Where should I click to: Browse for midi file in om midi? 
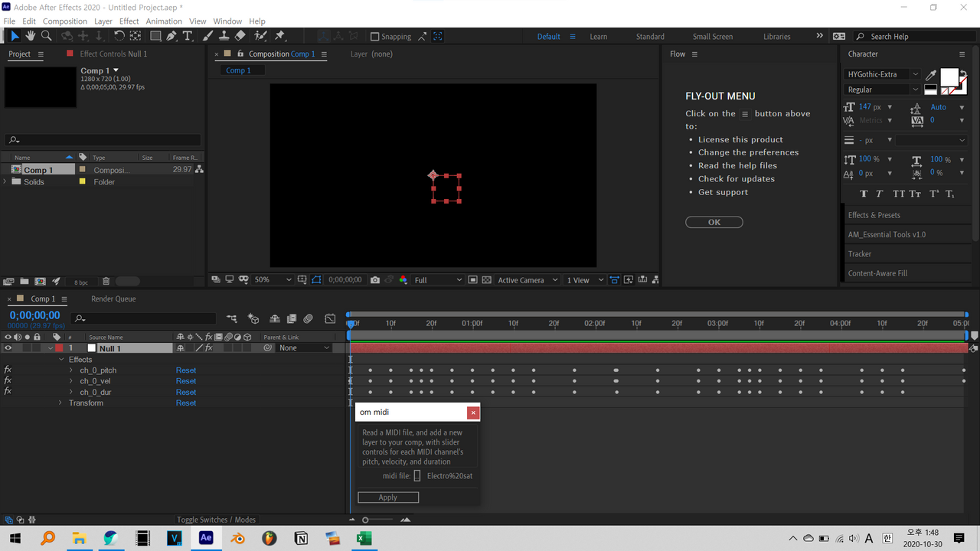tap(417, 476)
